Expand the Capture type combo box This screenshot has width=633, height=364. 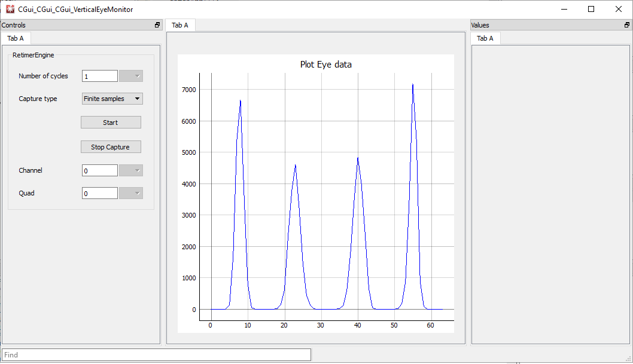tap(112, 99)
